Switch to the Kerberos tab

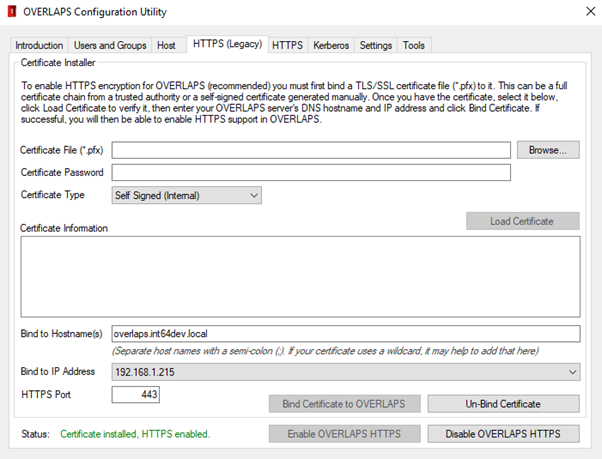pyautogui.click(x=331, y=45)
